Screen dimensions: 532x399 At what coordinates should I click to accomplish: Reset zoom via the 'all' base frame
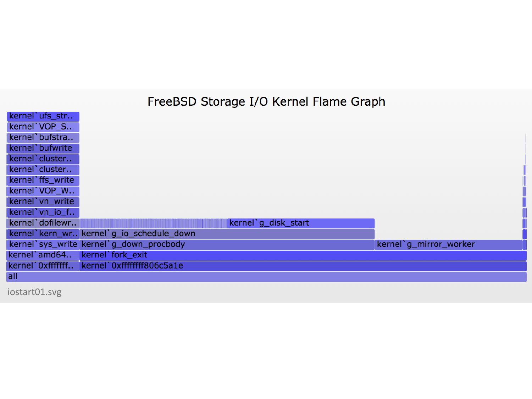pyautogui.click(x=266, y=277)
